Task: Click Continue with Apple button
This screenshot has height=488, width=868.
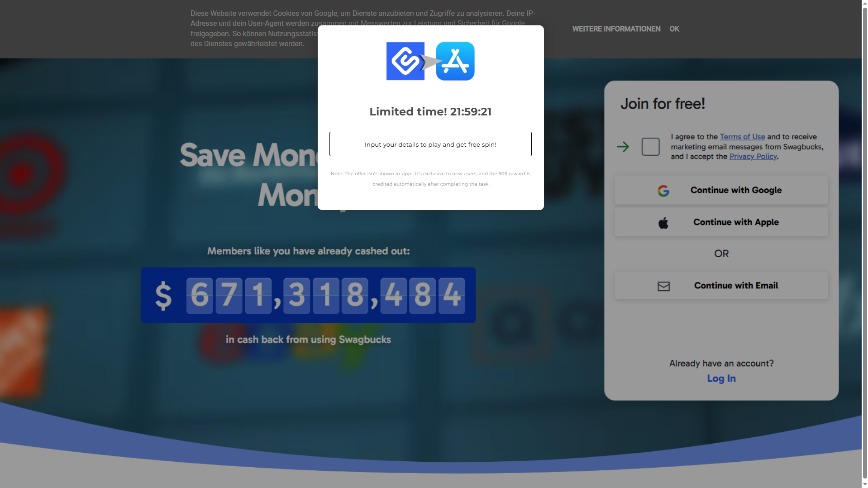Action: [721, 222]
